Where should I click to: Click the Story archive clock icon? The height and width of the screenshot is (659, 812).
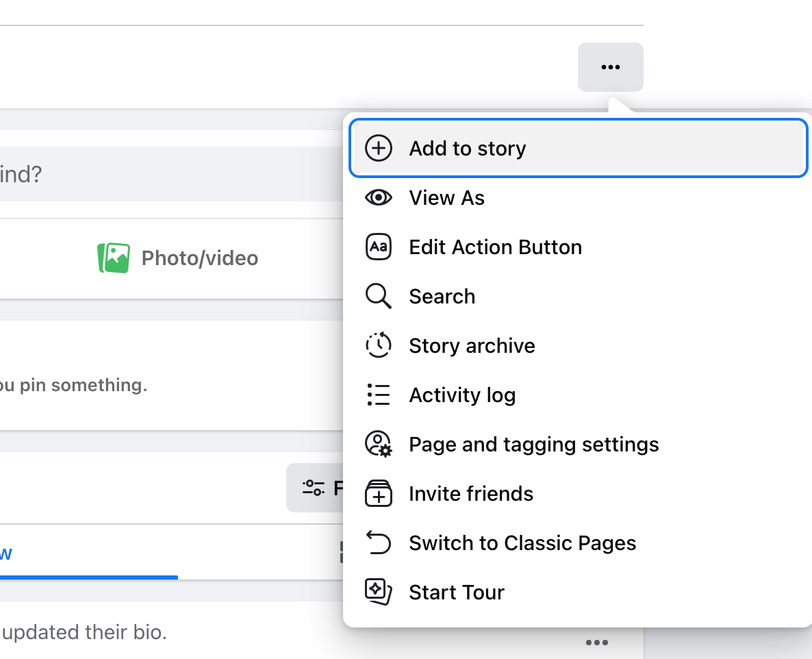379,346
